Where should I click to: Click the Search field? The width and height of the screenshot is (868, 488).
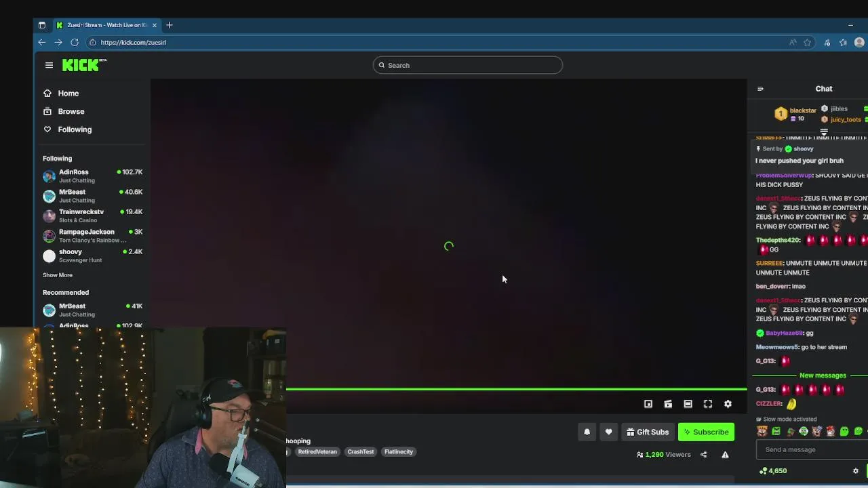(467, 65)
